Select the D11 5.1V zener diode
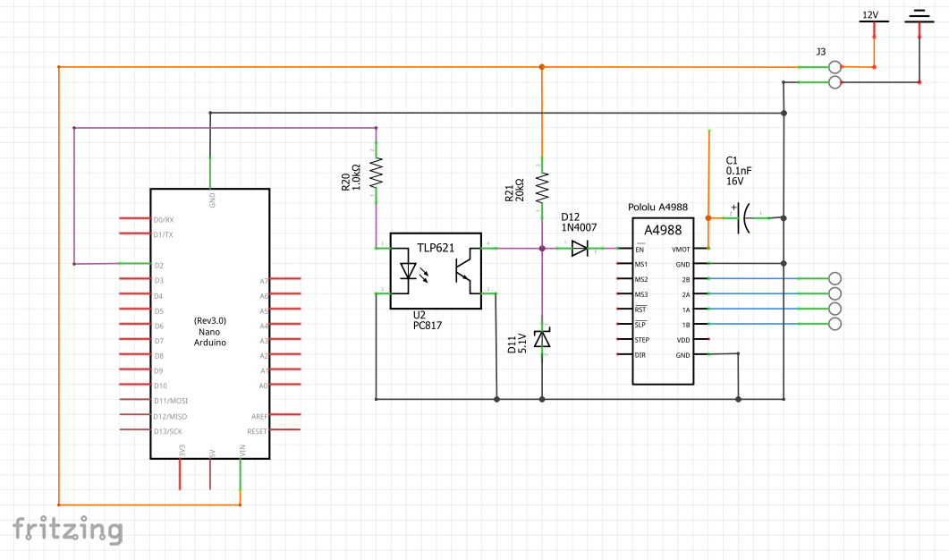 [x=542, y=339]
